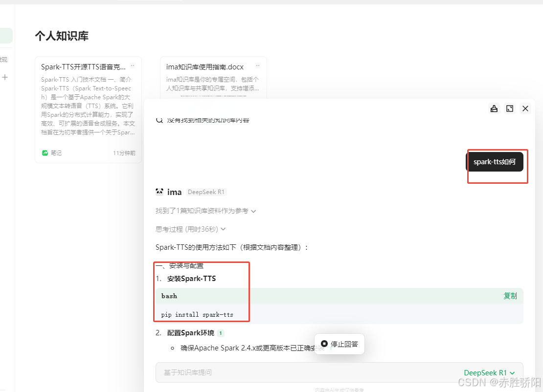Open the DeepSeek R1 model dropdown
The height and width of the screenshot is (392, 543).
point(489,372)
